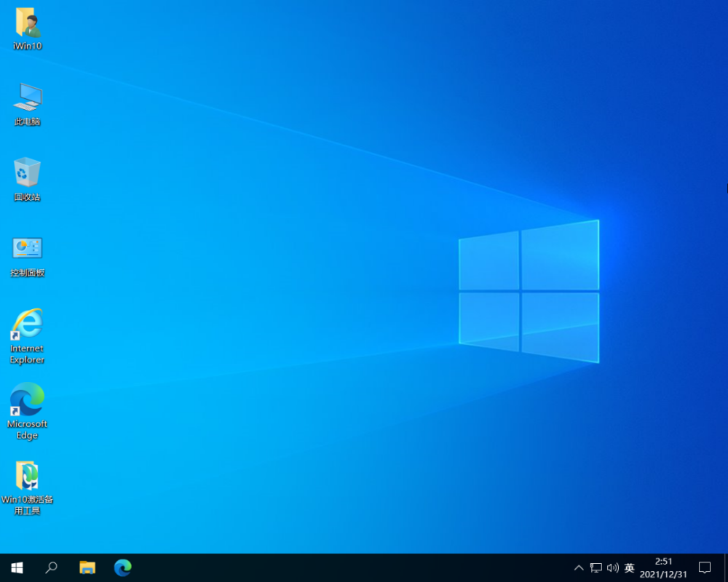
Task: Select the Win10激活备用工具 folder icon
Action: pos(28,476)
